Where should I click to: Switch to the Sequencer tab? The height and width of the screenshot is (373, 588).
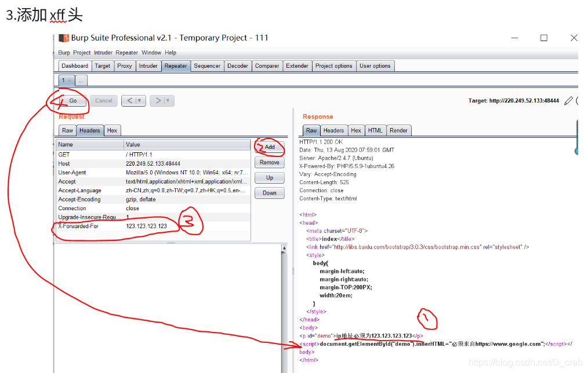207,66
